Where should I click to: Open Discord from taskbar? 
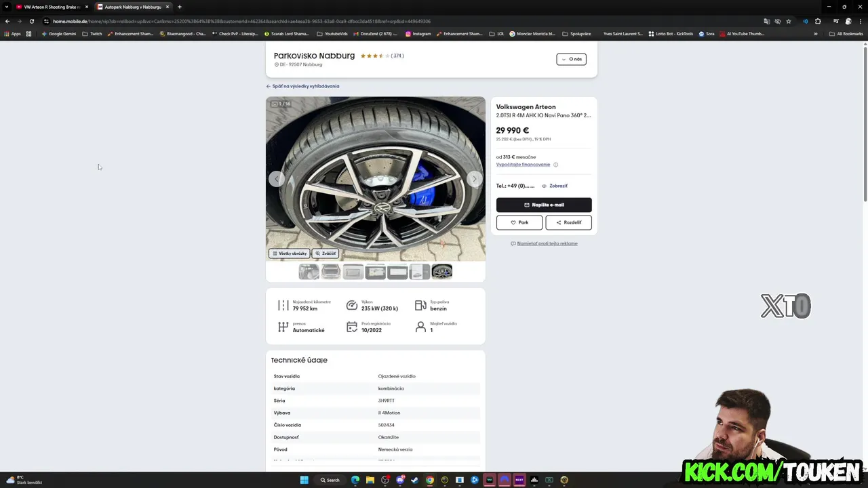pyautogui.click(x=400, y=480)
